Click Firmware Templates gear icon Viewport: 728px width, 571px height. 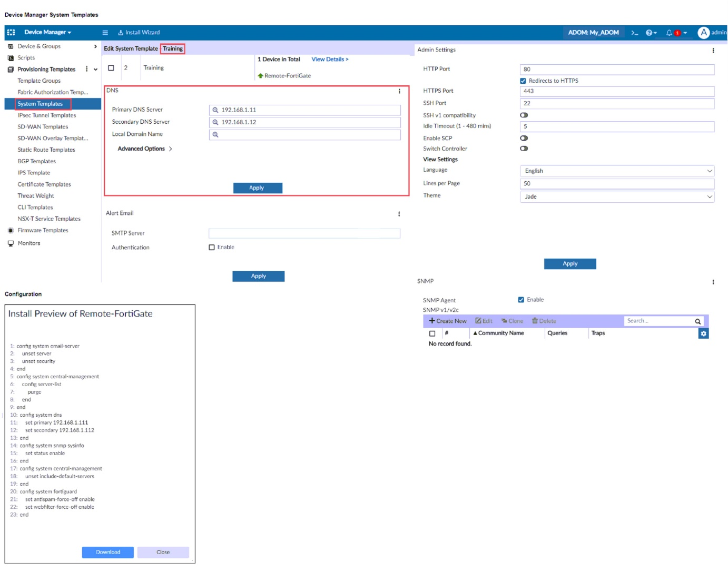(11, 231)
